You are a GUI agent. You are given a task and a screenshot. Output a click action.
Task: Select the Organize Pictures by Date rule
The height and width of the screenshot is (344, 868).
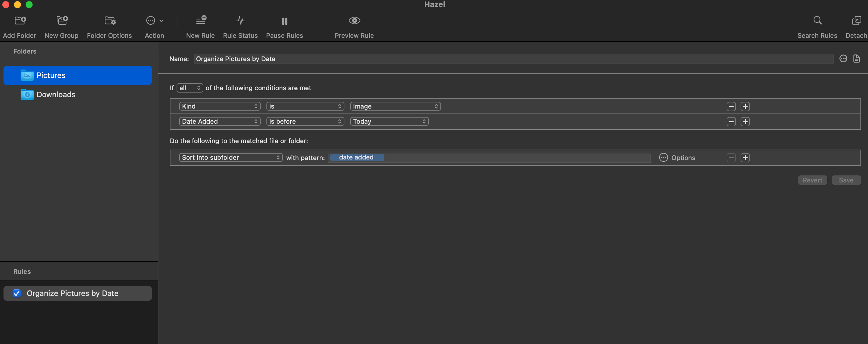tap(77, 293)
